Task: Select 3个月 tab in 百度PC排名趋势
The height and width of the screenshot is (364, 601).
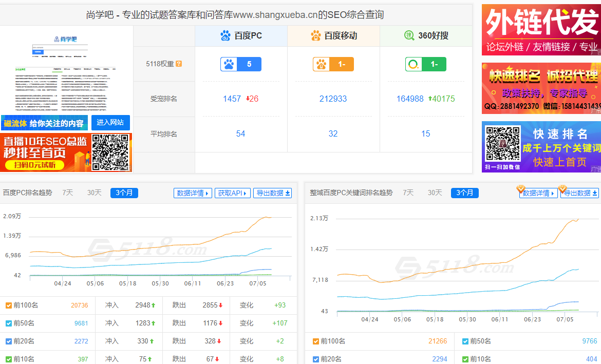Action: 124,193
